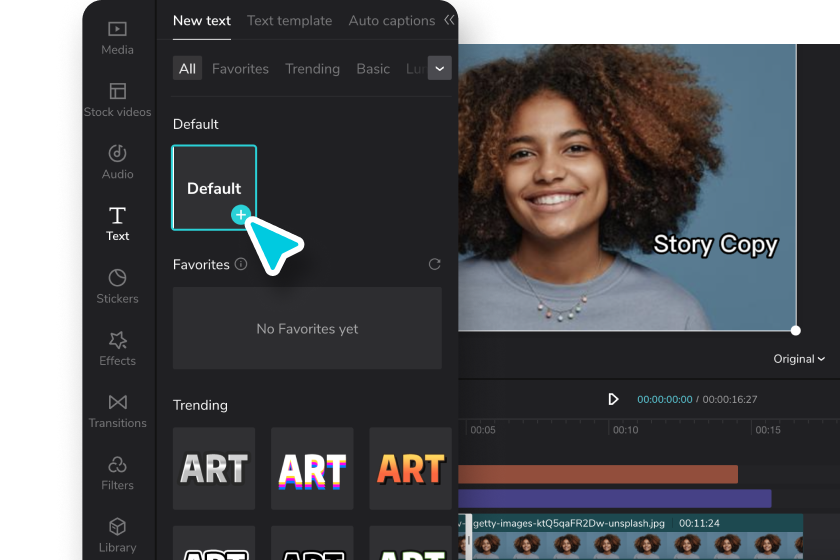
Task: Click the current time 00:00:00:00 display
Action: coord(664,399)
